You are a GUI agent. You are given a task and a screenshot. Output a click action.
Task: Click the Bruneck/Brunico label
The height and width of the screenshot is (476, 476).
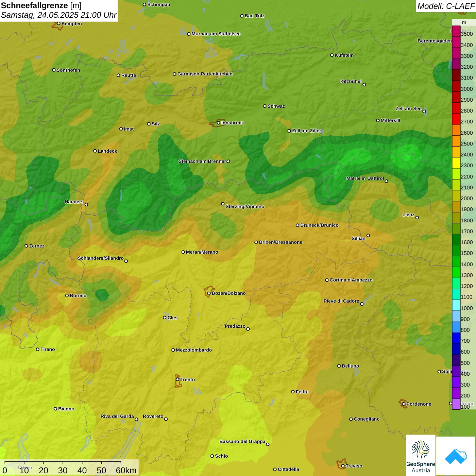(x=319, y=225)
